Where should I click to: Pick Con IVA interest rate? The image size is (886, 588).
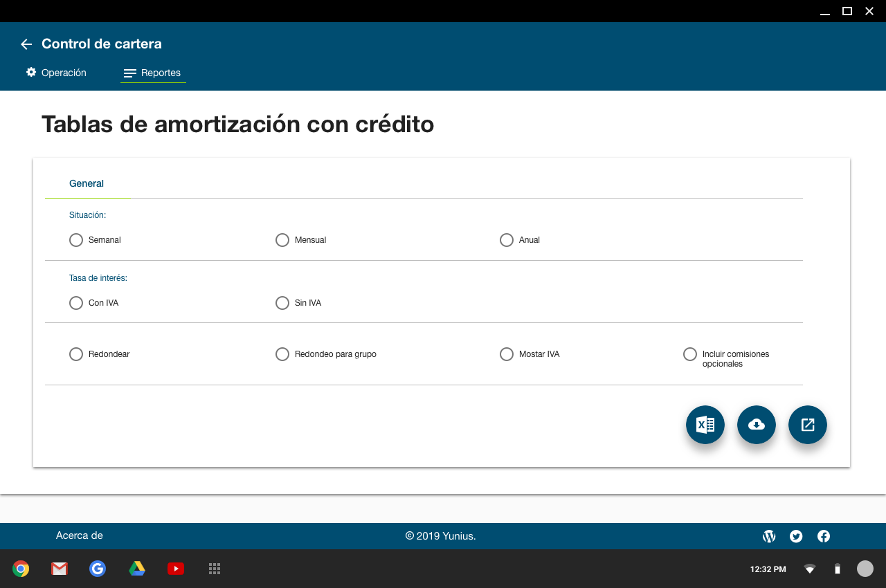(x=76, y=303)
